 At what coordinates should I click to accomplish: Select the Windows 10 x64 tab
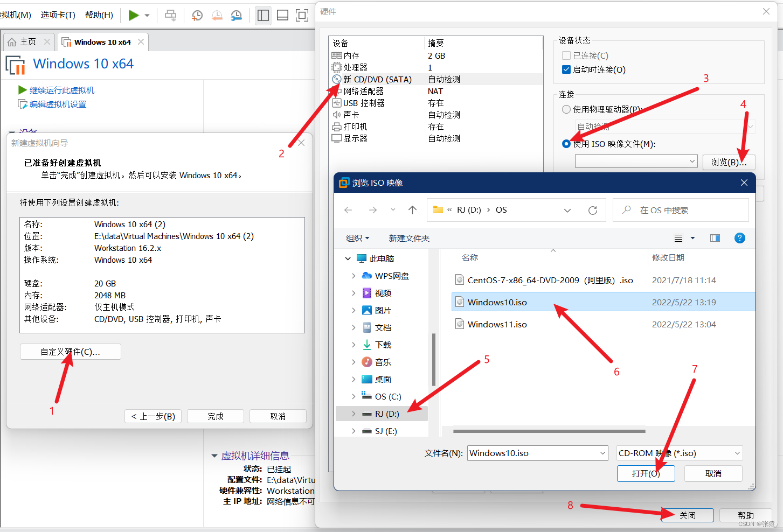[102, 42]
